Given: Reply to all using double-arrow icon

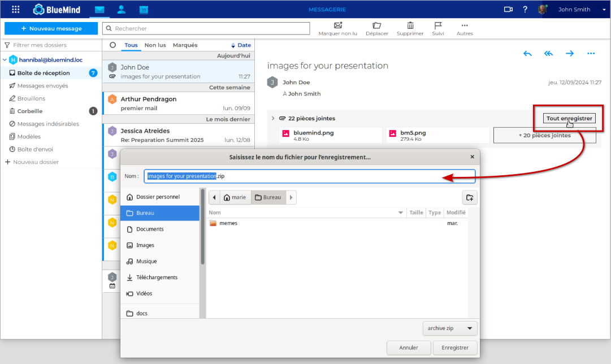Looking at the screenshot, I should (x=548, y=54).
